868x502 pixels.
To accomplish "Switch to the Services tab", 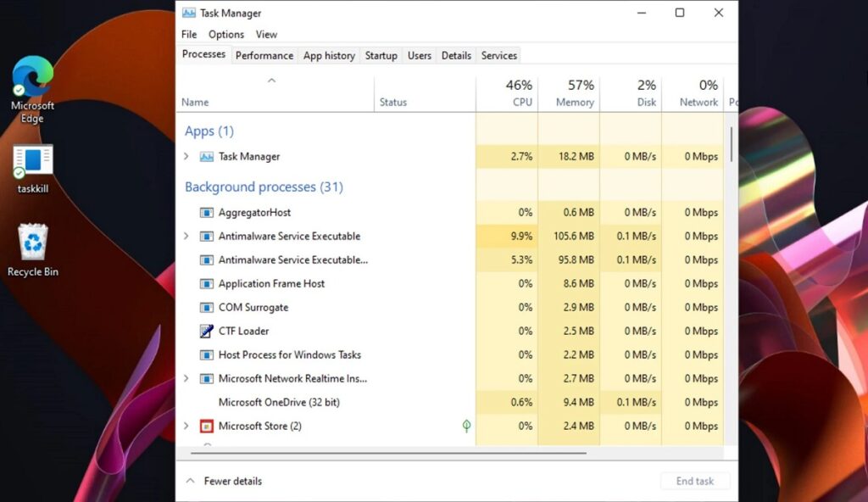I will click(498, 55).
